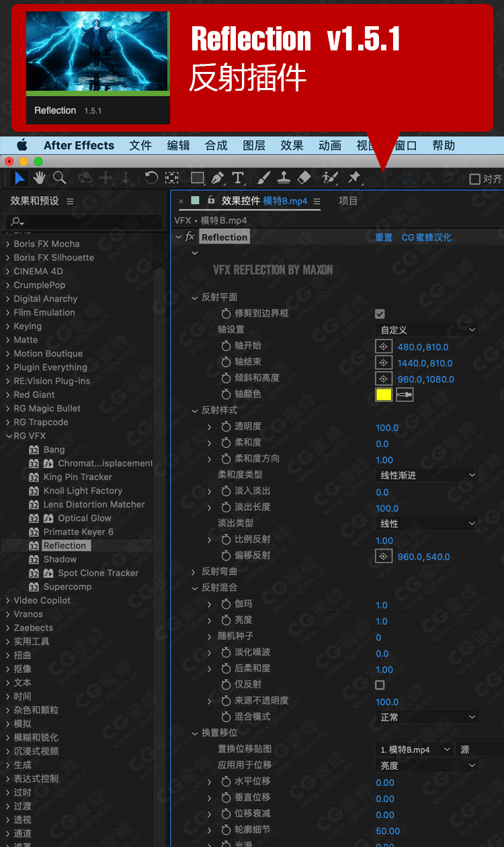
Task: Select the Selection arrow tool
Action: point(20,178)
